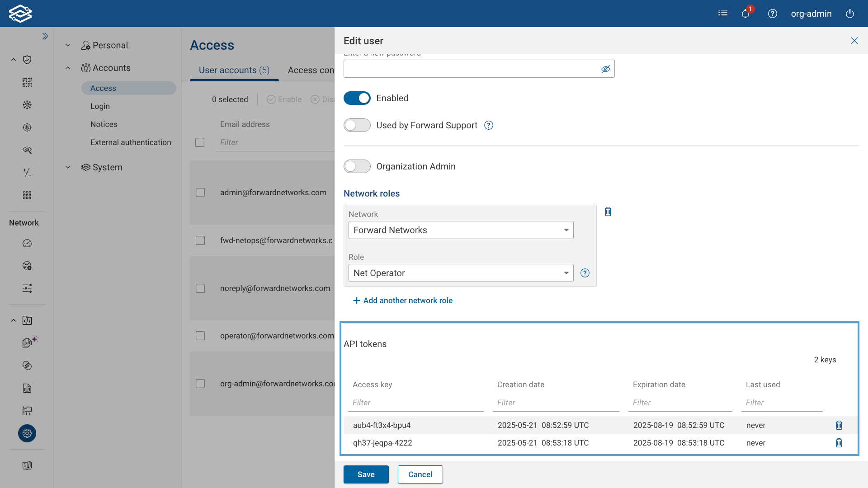Open the notifications bell with badge
The width and height of the screenshot is (868, 488).
745,14
